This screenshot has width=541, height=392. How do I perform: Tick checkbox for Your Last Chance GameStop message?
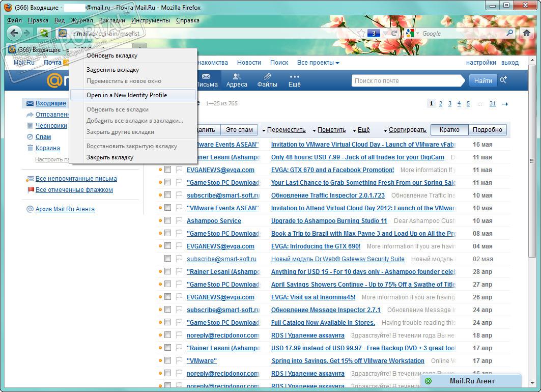coord(167,182)
